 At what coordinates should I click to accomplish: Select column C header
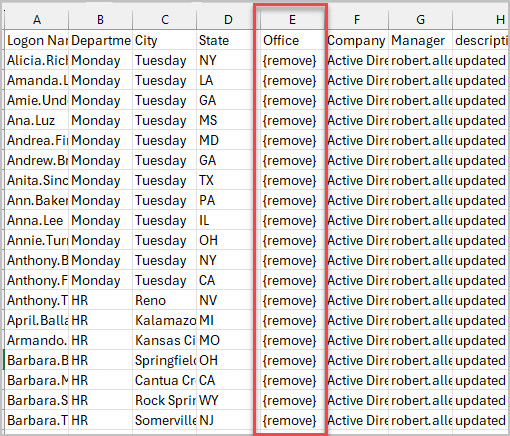(x=165, y=20)
